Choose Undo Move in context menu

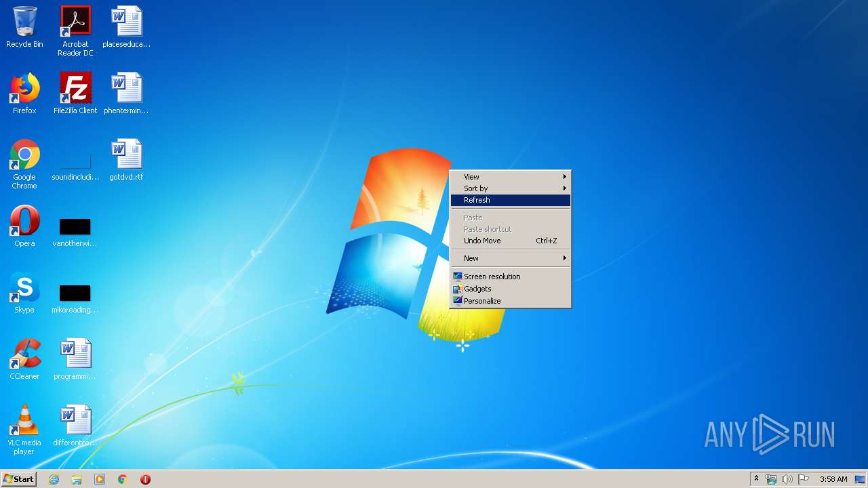click(511, 241)
